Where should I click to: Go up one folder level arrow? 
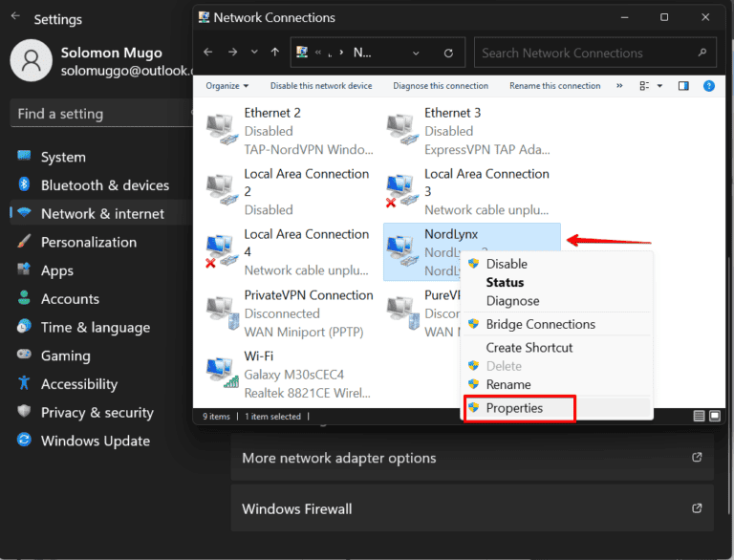[x=275, y=53]
